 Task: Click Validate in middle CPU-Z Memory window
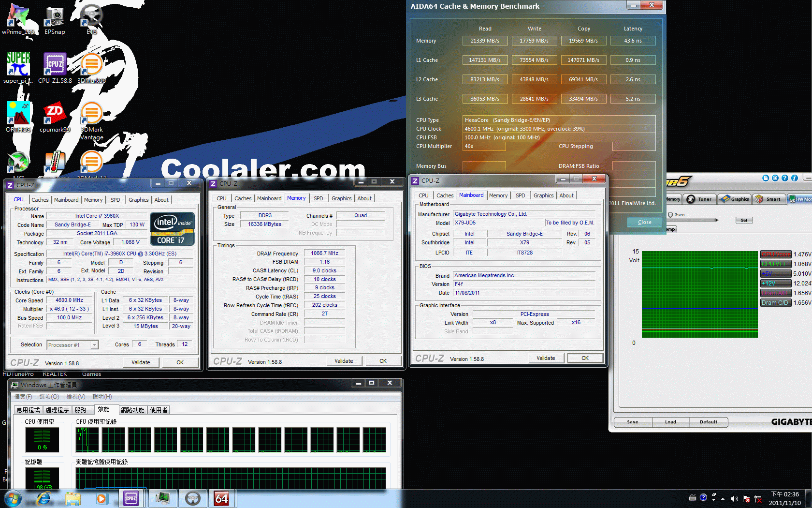click(x=344, y=361)
